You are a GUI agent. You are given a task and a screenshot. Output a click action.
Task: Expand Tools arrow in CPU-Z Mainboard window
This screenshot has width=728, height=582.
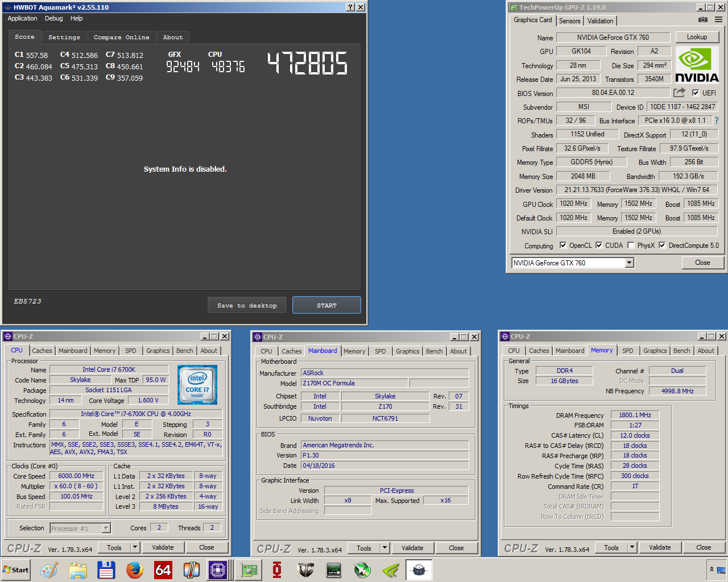(x=384, y=548)
